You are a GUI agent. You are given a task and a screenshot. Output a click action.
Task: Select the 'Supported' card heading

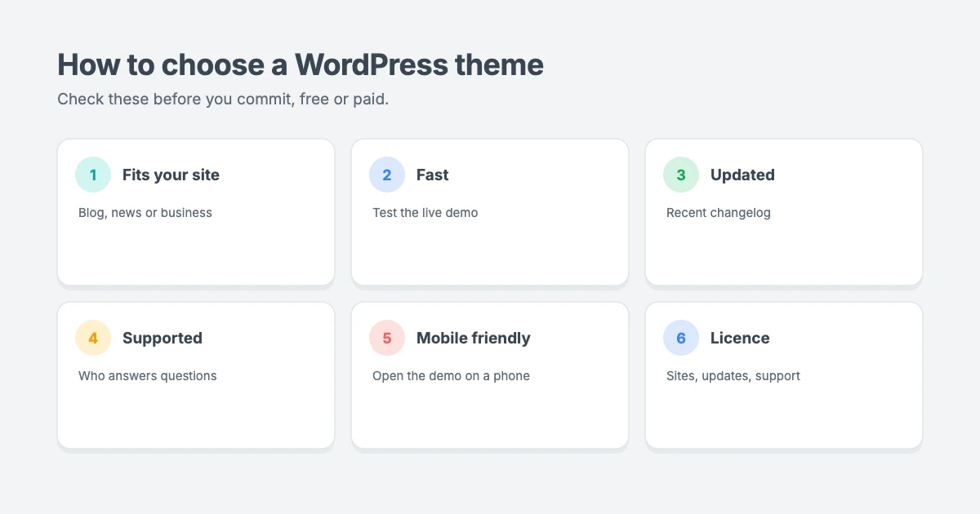pos(163,338)
